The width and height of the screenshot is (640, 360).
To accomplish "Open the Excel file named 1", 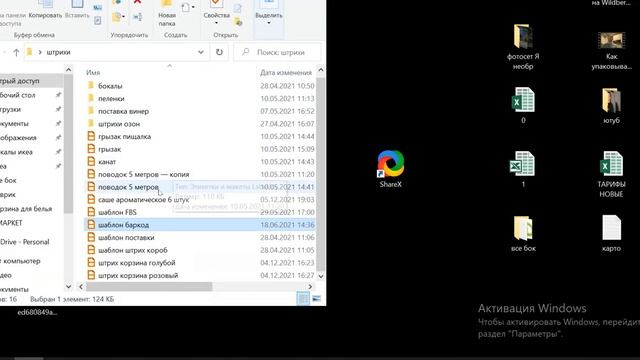I will click(x=523, y=169).
